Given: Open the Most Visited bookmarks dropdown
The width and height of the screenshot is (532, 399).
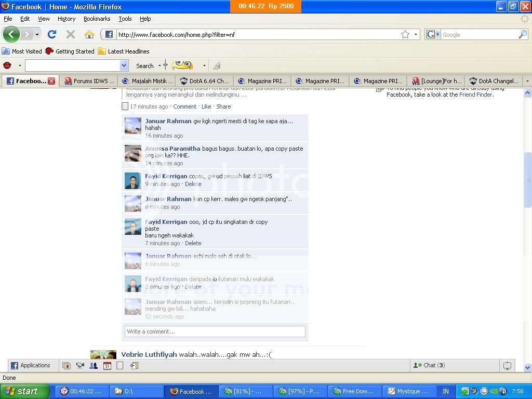Looking at the screenshot, I should pos(22,51).
